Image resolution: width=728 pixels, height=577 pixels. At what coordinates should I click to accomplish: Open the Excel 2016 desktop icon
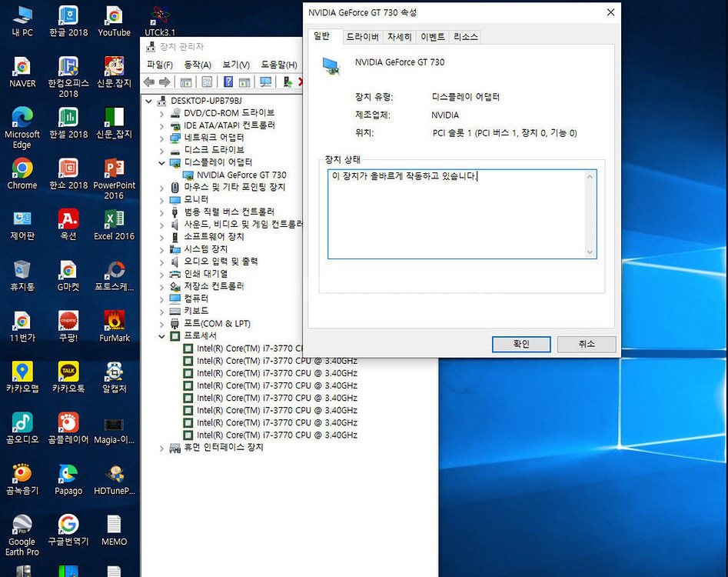[115, 225]
